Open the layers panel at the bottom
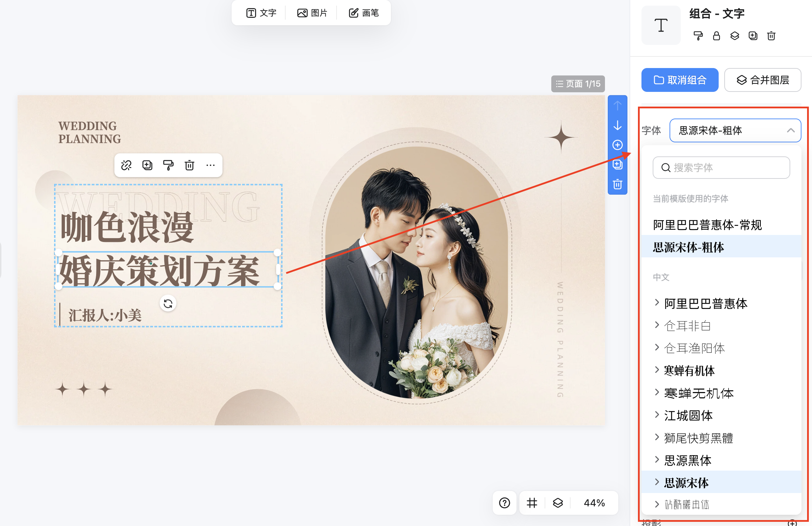 (557, 503)
